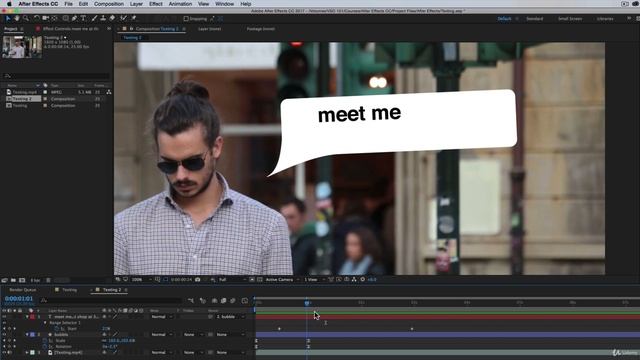Toggle the Start property stopwatch
Screen dimensions: 640x360
click(57, 329)
